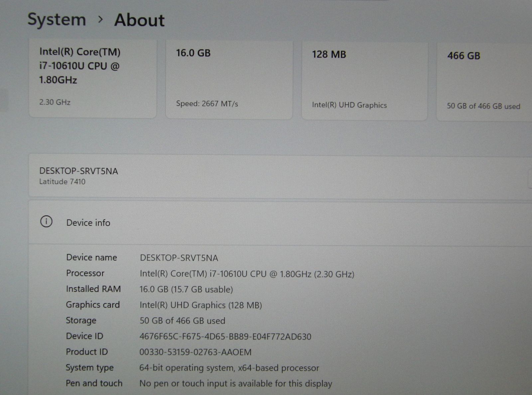Click the Device name value DESKTOP-SRVT5NA
The height and width of the screenshot is (395, 532).
(179, 258)
